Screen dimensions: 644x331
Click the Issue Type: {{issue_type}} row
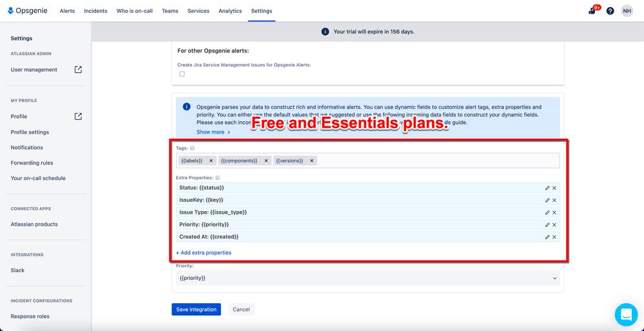click(x=367, y=212)
